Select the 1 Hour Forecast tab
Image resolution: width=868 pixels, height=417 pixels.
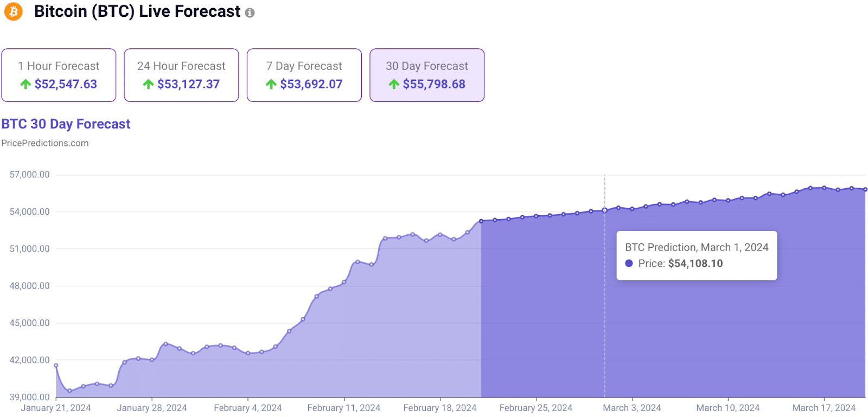(x=59, y=75)
